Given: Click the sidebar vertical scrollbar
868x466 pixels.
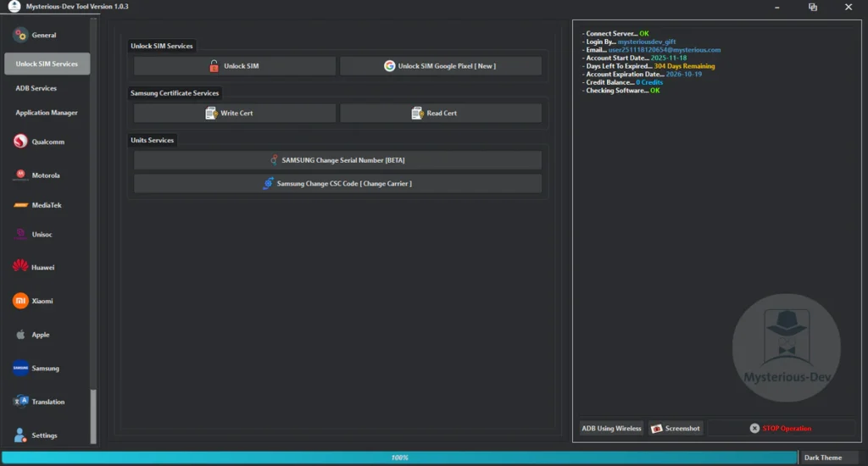Looking at the screenshot, I should (x=93, y=415).
